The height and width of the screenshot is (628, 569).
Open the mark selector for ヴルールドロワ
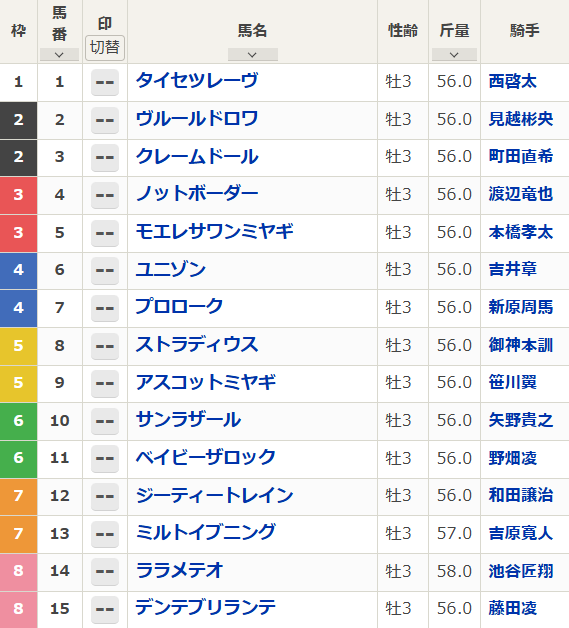point(105,120)
